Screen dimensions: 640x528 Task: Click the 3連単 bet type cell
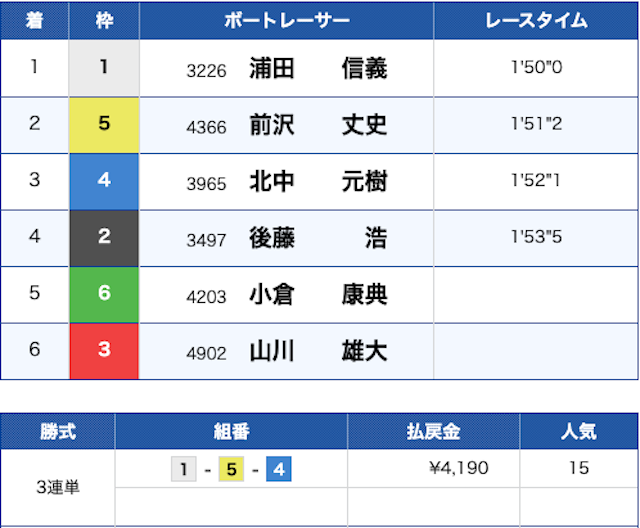[x=58, y=488]
